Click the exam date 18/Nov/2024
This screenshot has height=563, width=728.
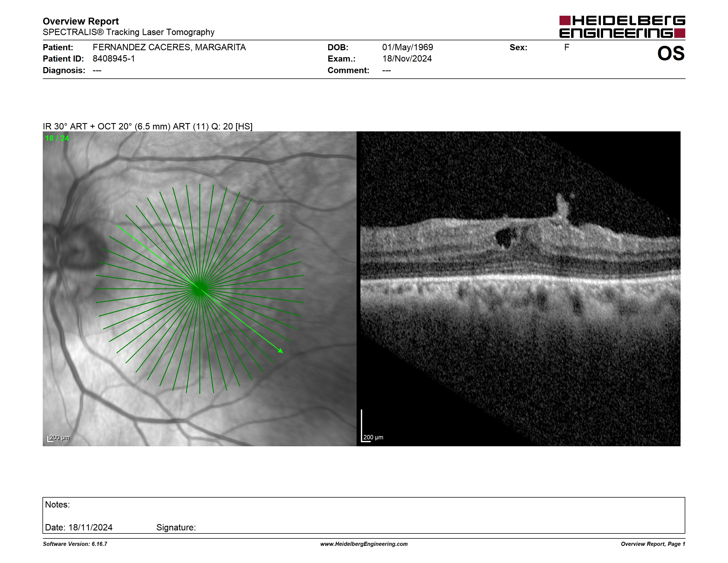pyautogui.click(x=407, y=59)
